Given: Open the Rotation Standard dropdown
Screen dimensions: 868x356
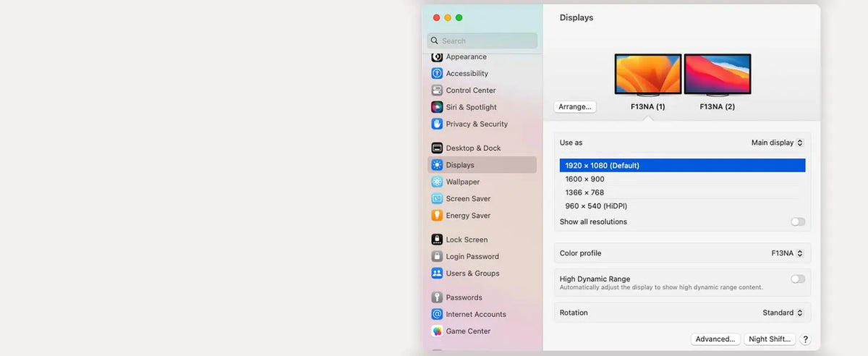Looking at the screenshot, I should 783,313.
